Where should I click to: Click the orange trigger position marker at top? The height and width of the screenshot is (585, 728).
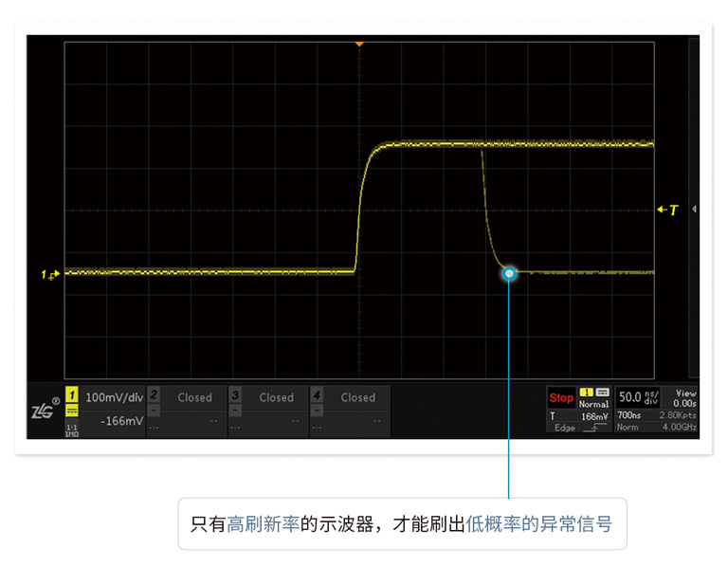point(359,44)
